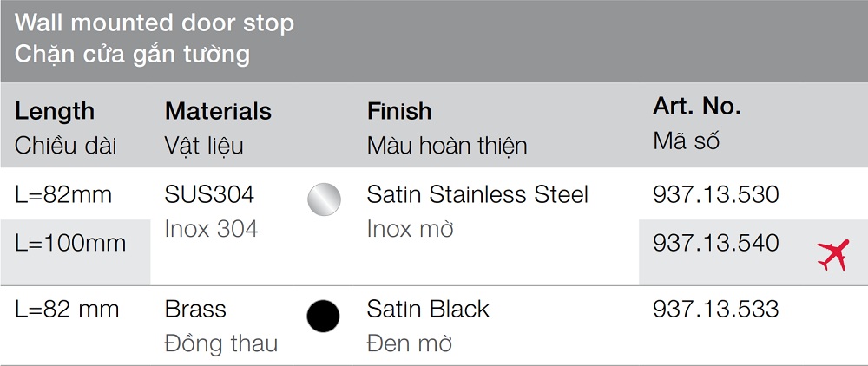This screenshot has height=366, width=868.
Task: Select the L=100mm length cell
Action: pyautogui.click(x=70, y=243)
